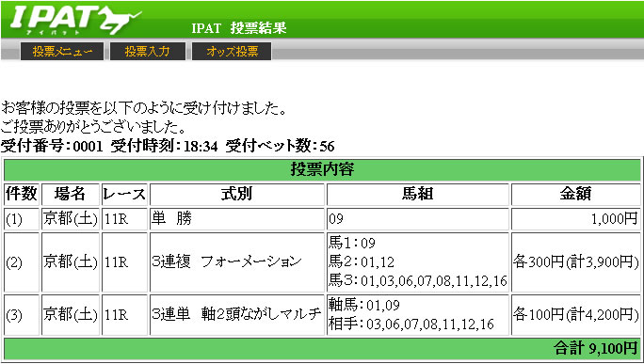Open the 投票メニュー button

point(62,52)
